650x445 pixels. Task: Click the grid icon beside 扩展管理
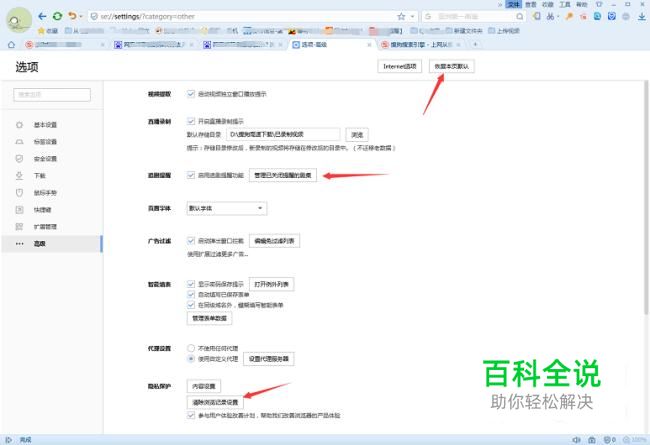point(19,226)
